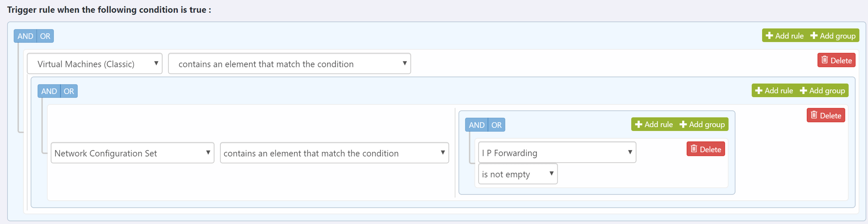The height and width of the screenshot is (224, 868).
Task: Open the "is not empty" operator dropdown
Action: (x=518, y=174)
